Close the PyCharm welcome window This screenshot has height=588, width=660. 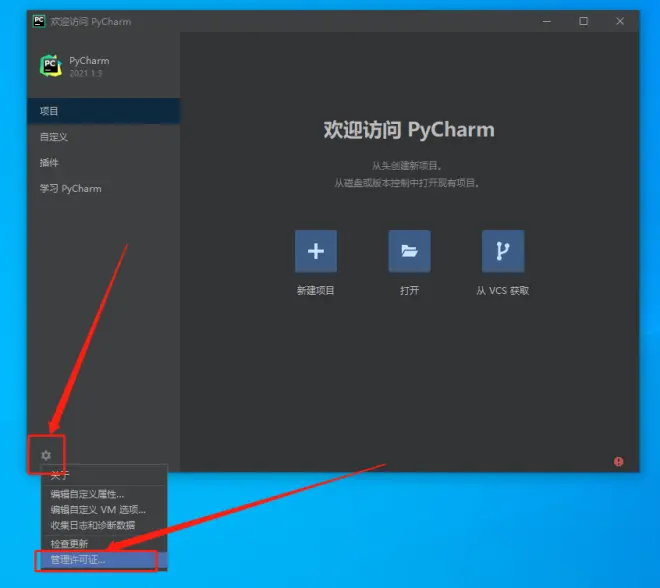tap(620, 21)
